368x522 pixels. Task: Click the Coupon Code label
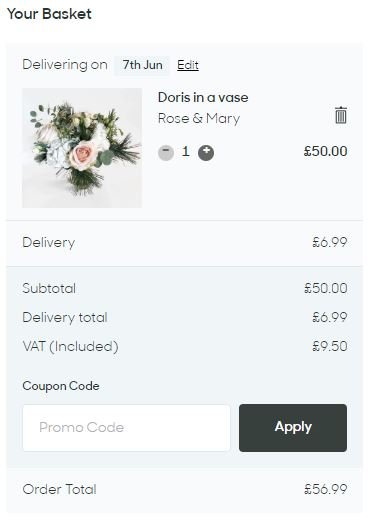61,386
